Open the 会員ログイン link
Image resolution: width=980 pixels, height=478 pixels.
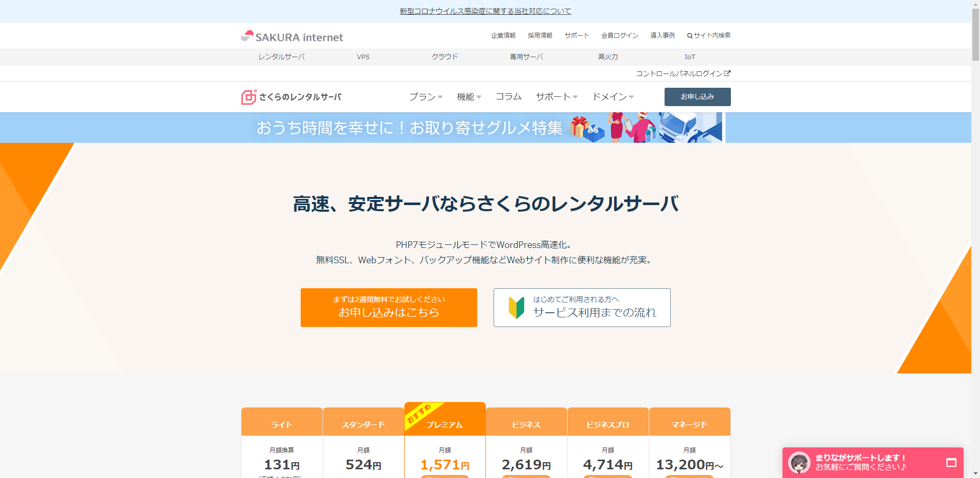[x=620, y=36]
